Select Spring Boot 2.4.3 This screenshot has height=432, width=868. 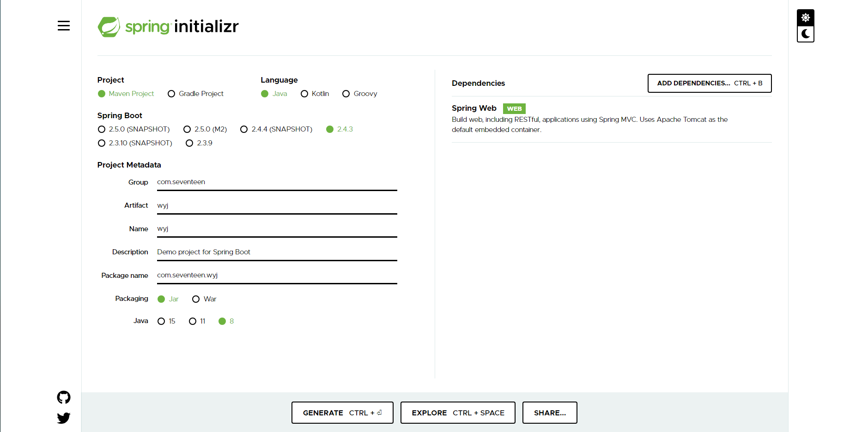340,129
